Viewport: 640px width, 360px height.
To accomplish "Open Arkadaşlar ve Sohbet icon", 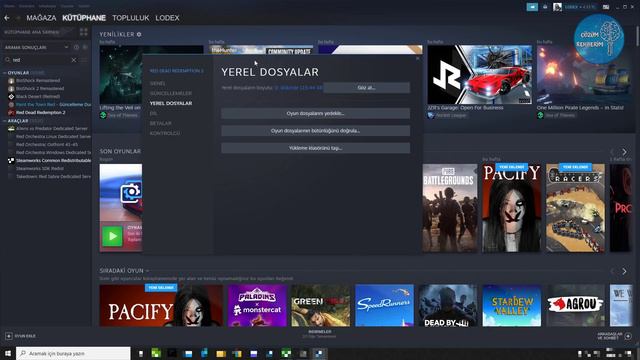I will point(628,336).
